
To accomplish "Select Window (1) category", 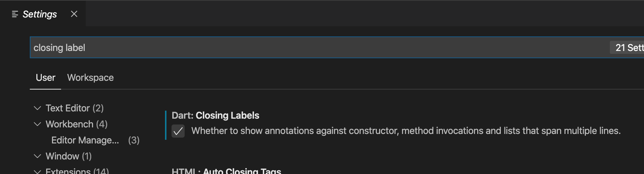I will click(69, 156).
